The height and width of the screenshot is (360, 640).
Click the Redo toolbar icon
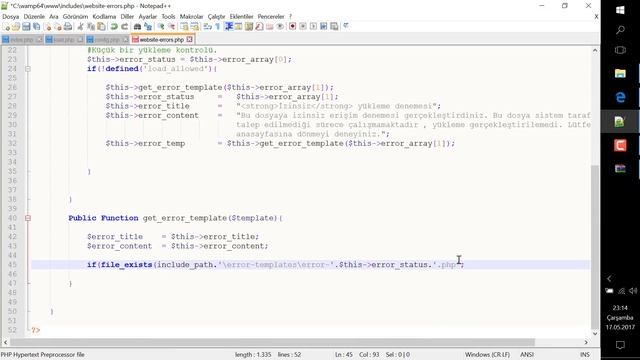124,27
